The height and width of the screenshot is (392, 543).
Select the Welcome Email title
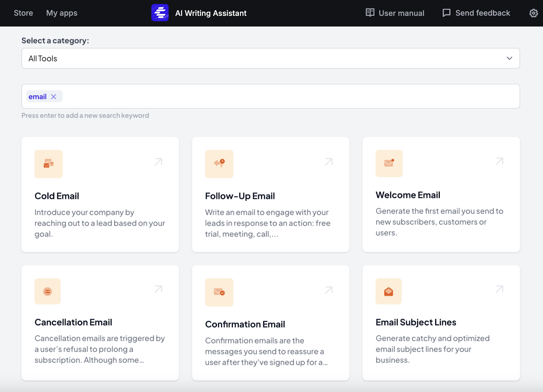point(408,195)
